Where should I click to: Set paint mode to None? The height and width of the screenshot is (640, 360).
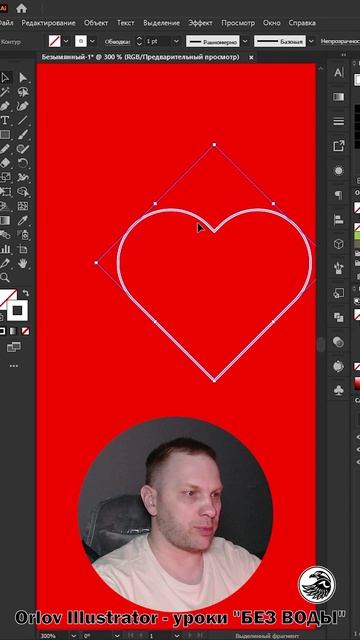(x=25, y=331)
